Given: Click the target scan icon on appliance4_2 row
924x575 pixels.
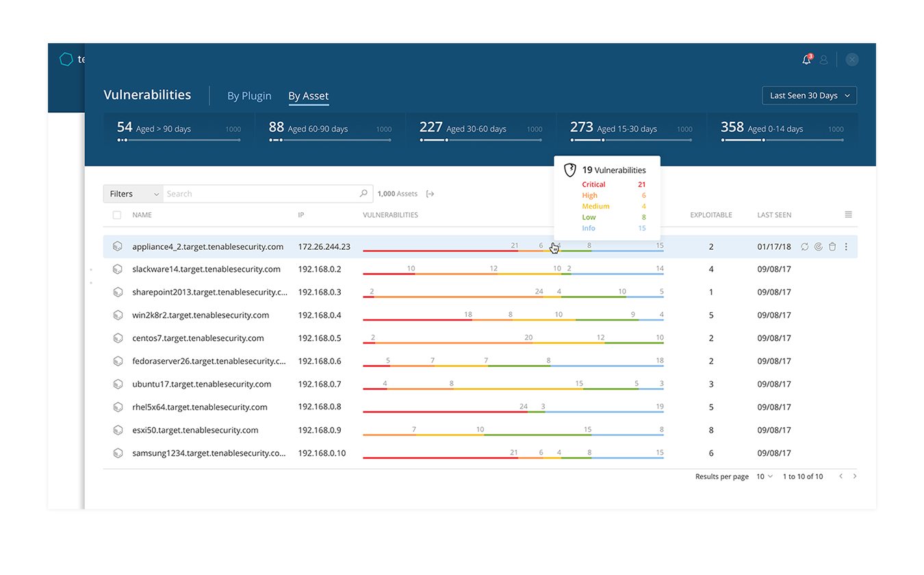Looking at the screenshot, I should pyautogui.click(x=819, y=247).
